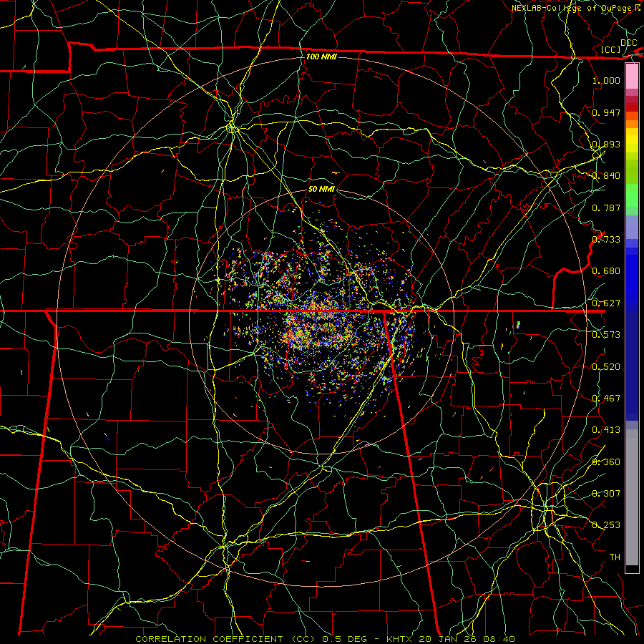Select the 0.253 scale value

[x=606, y=525]
